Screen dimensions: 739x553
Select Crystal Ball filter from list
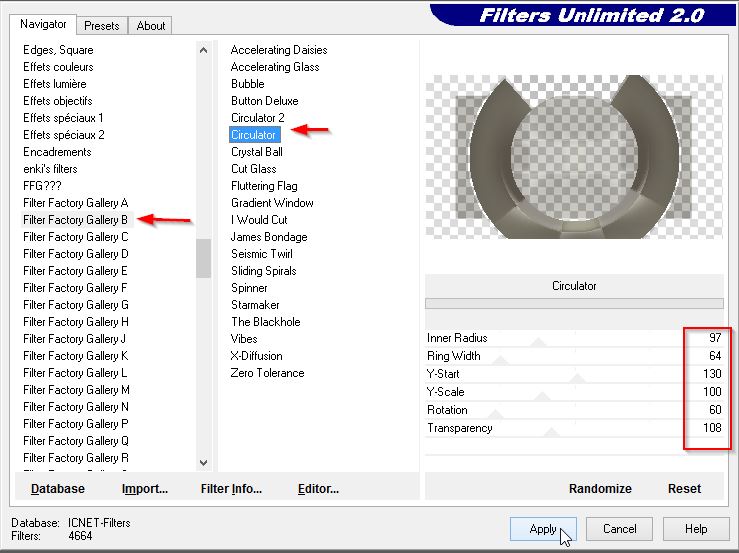[x=257, y=152]
